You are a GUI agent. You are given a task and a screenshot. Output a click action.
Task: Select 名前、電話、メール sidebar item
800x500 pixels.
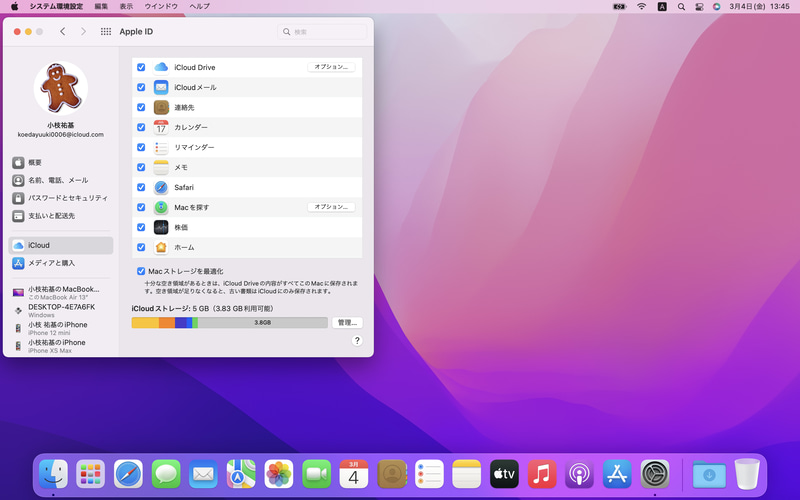click(x=61, y=180)
